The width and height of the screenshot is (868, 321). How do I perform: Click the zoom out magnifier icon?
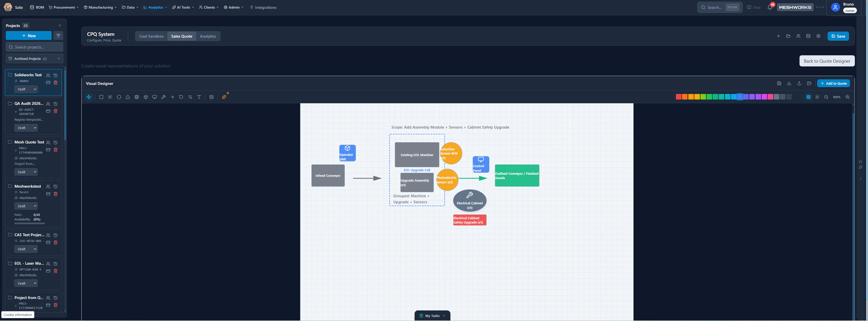(x=826, y=97)
